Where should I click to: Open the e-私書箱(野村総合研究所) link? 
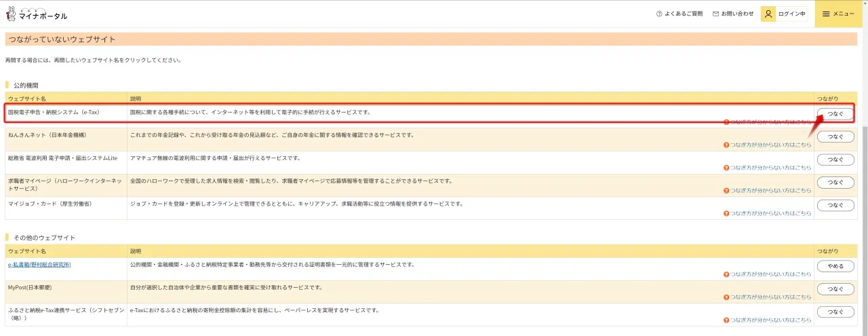[x=39, y=265]
